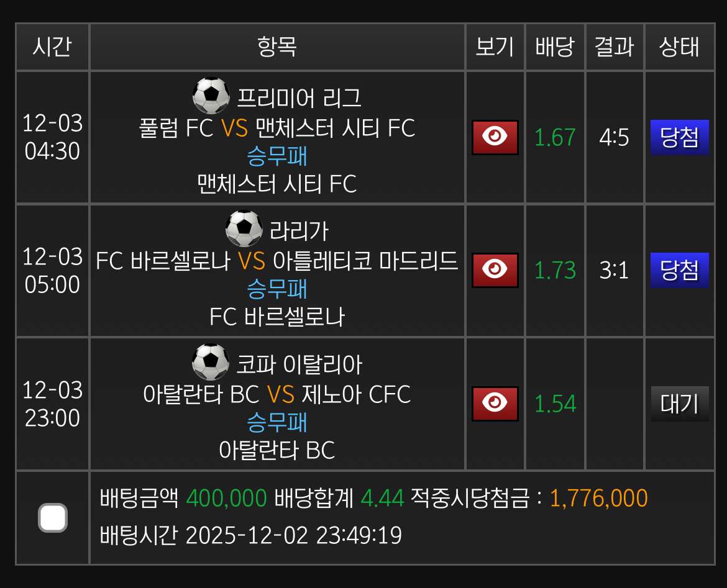View details of FC Barcelona match
The height and width of the screenshot is (588, 727).
tap(495, 270)
